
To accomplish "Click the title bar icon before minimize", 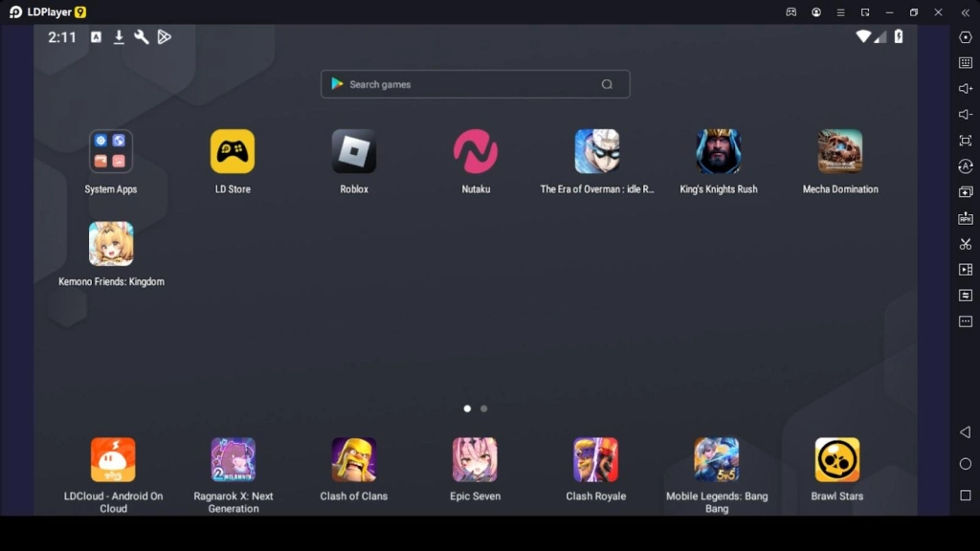I will click(x=865, y=12).
